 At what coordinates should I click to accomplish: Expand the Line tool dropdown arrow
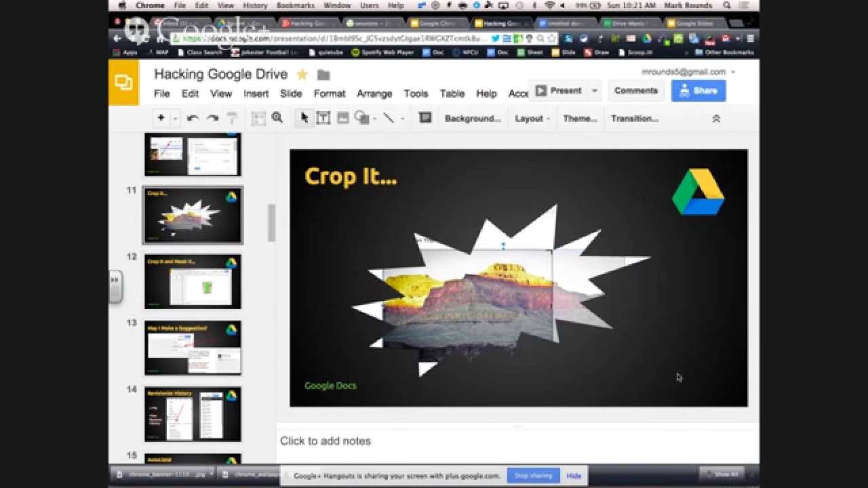pos(402,119)
